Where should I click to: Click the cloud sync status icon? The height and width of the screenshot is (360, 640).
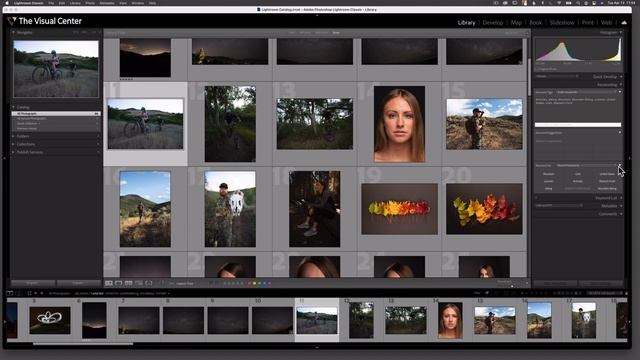coord(624,22)
